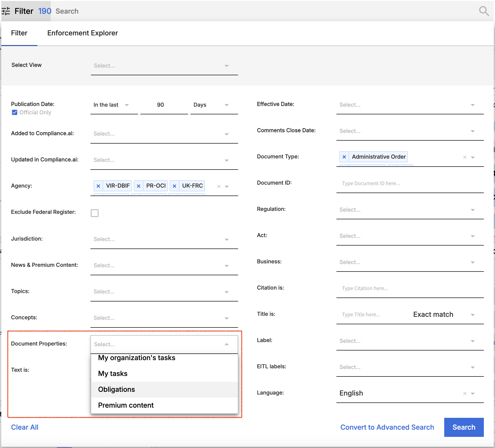Image resolution: width=495 pixels, height=448 pixels.
Task: Choose the Premium content option
Action: 126,405
